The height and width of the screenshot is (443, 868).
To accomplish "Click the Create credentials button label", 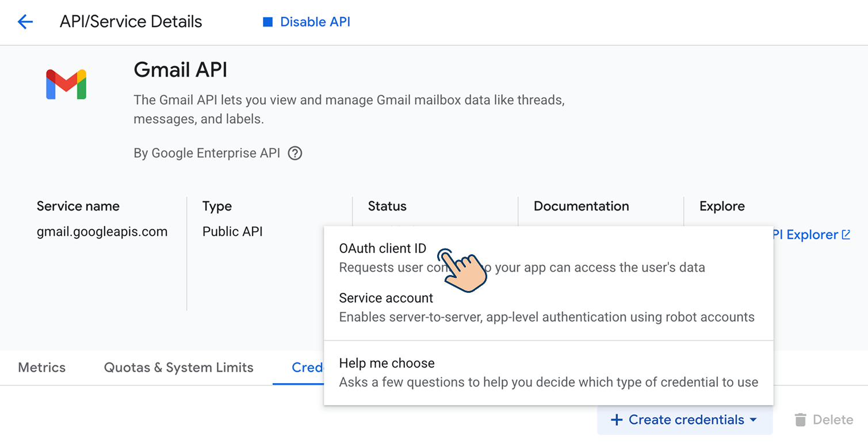I will coord(686,420).
